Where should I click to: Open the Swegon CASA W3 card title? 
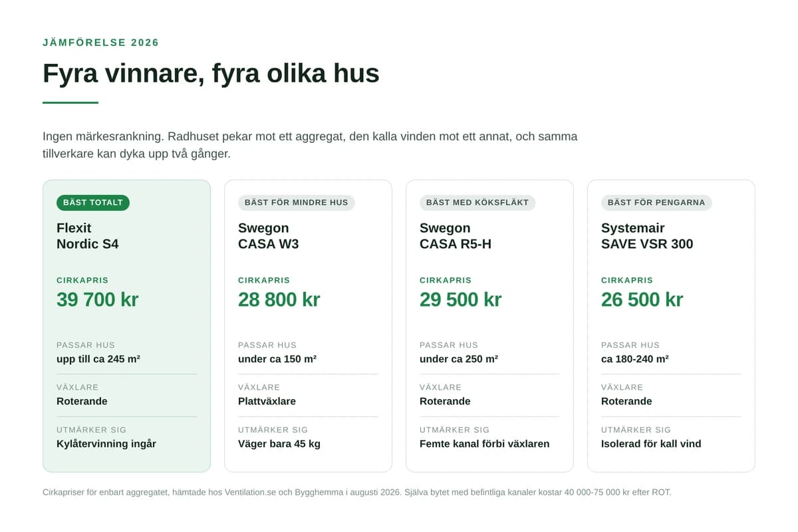click(269, 236)
